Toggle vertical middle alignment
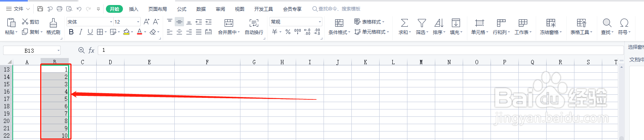 coord(179,22)
